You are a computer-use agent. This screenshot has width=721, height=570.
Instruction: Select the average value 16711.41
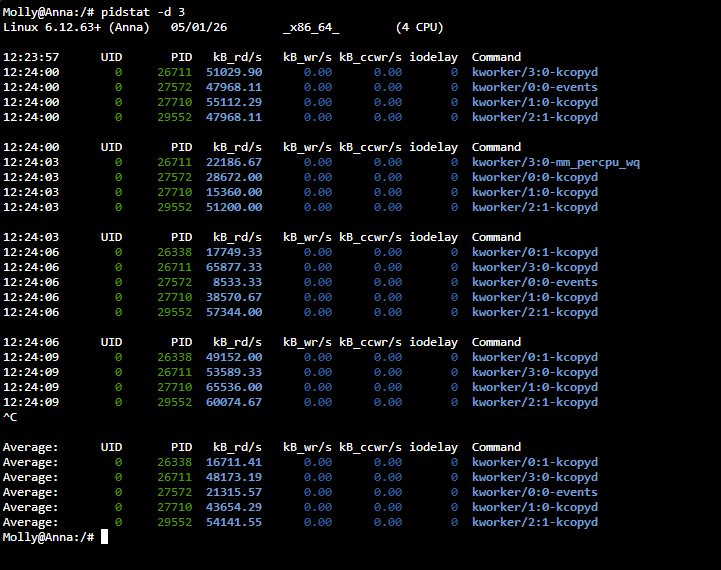234,462
